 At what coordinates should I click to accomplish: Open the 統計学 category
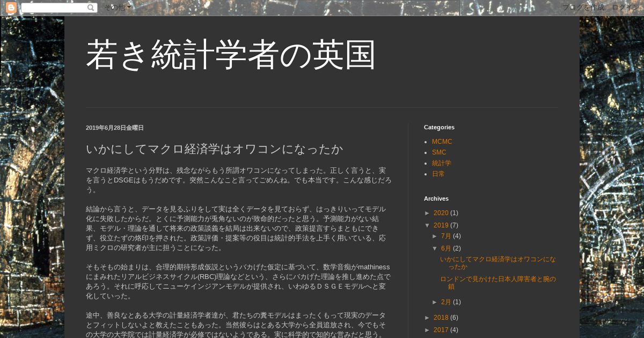click(x=442, y=163)
